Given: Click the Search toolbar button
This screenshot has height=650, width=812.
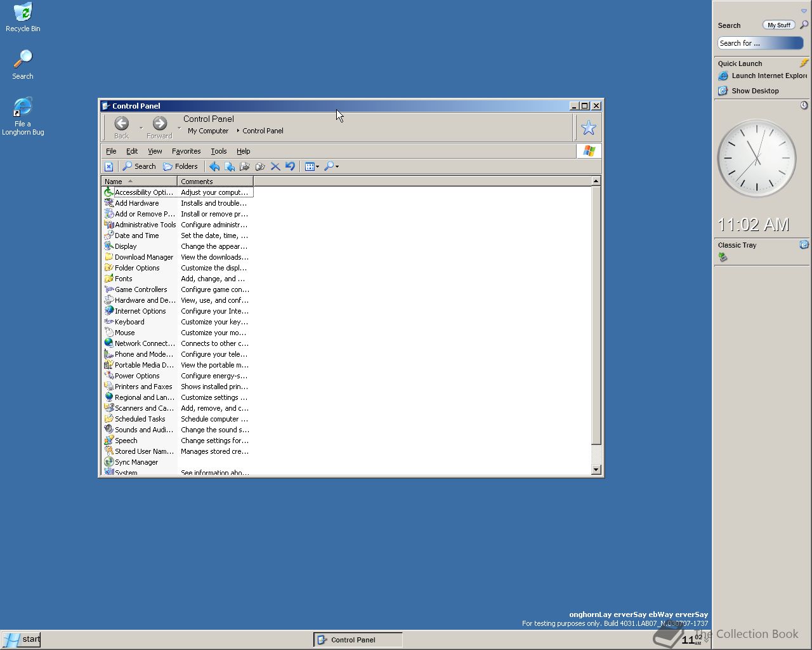Looking at the screenshot, I should point(139,166).
